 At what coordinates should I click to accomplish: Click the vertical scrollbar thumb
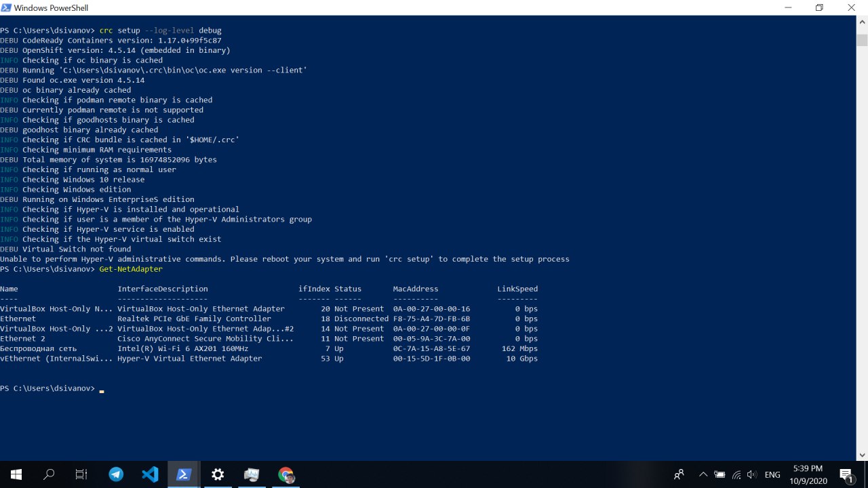(862, 39)
